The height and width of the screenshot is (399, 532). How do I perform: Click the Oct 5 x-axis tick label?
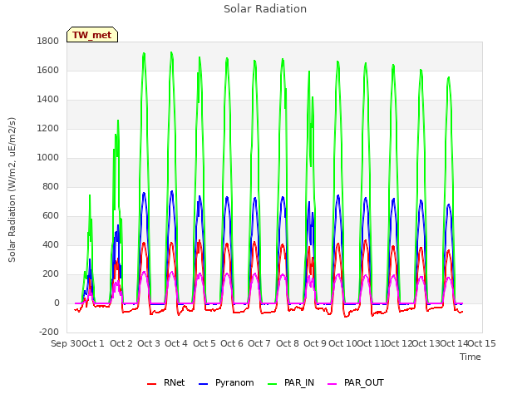pos(204,343)
